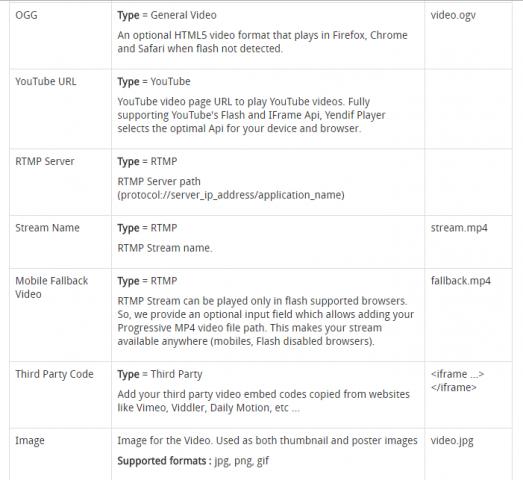The image size is (523, 480).
Task: Click the RTMP Server row label
Action: tap(45, 161)
